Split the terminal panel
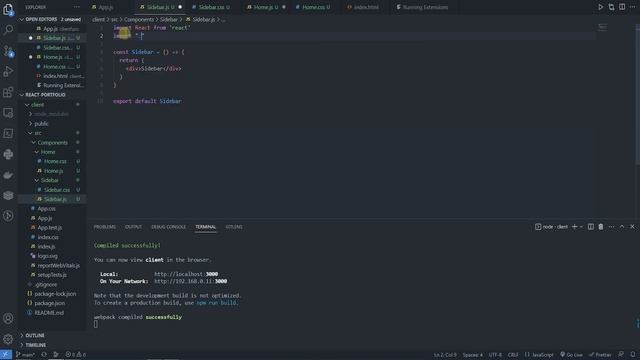Screen dimensions: 640x360 (x=590, y=227)
